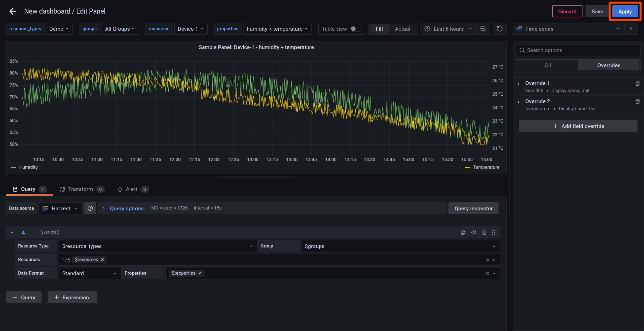Click the query A drag handle icon

[x=494, y=232]
